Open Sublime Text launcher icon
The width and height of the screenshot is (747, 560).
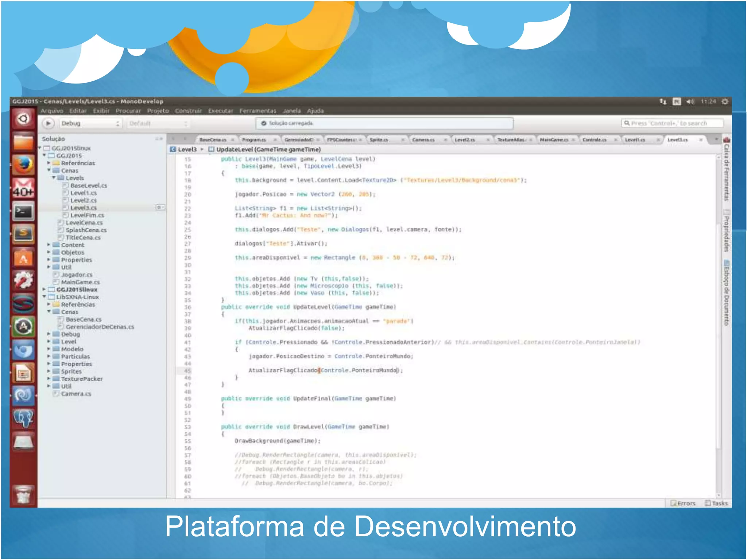click(x=23, y=234)
